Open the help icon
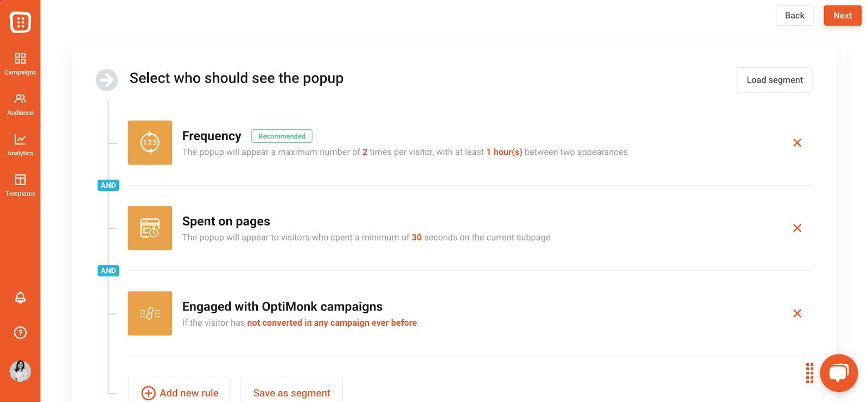Image resolution: width=868 pixels, height=402 pixels. coord(20,333)
